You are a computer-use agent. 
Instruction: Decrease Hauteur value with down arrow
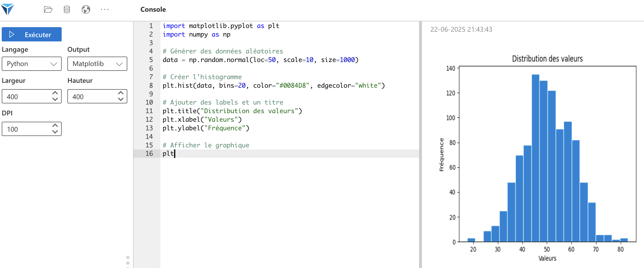[121, 99]
